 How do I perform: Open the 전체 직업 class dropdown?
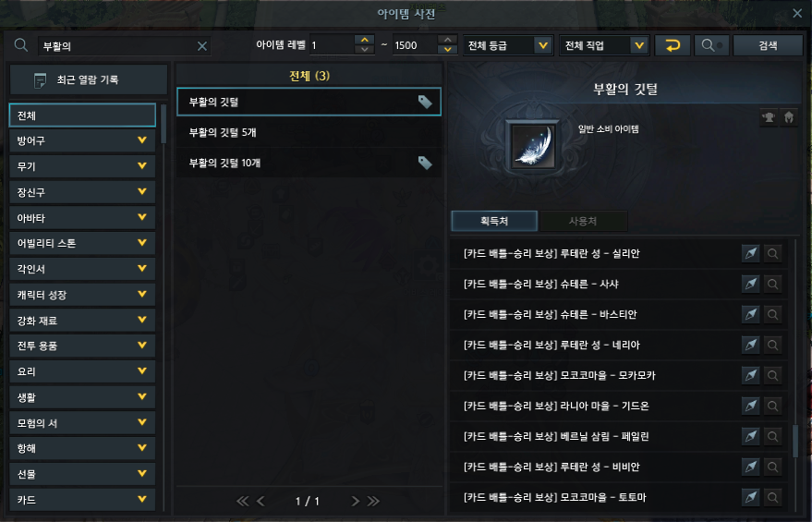pyautogui.click(x=604, y=45)
